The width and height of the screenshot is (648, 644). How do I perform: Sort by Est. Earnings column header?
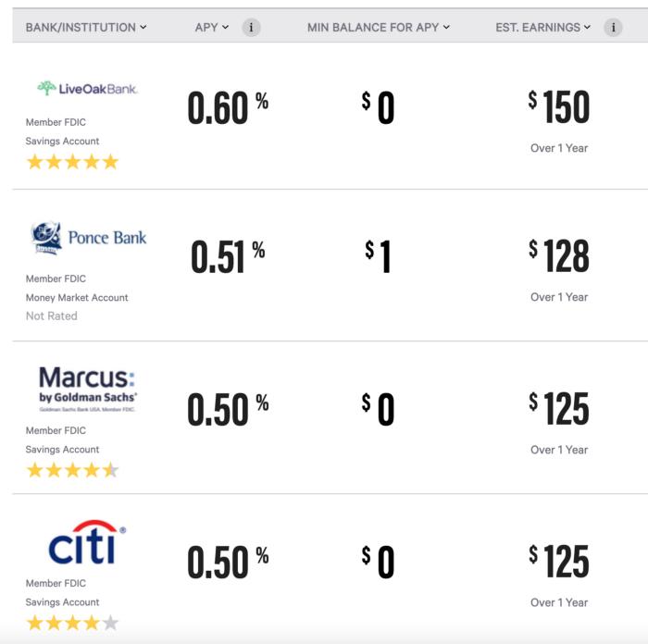point(543,28)
